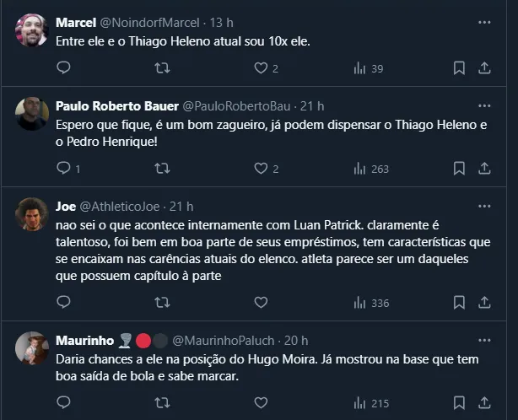The height and width of the screenshot is (420, 518).
Task: Open more options on Joe's tweet
Action: [484, 206]
